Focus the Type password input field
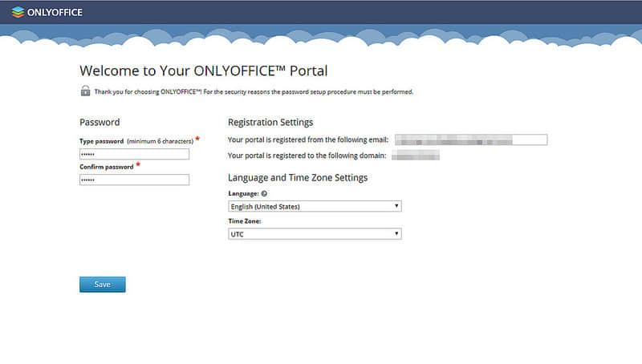642x364 pixels. point(134,154)
